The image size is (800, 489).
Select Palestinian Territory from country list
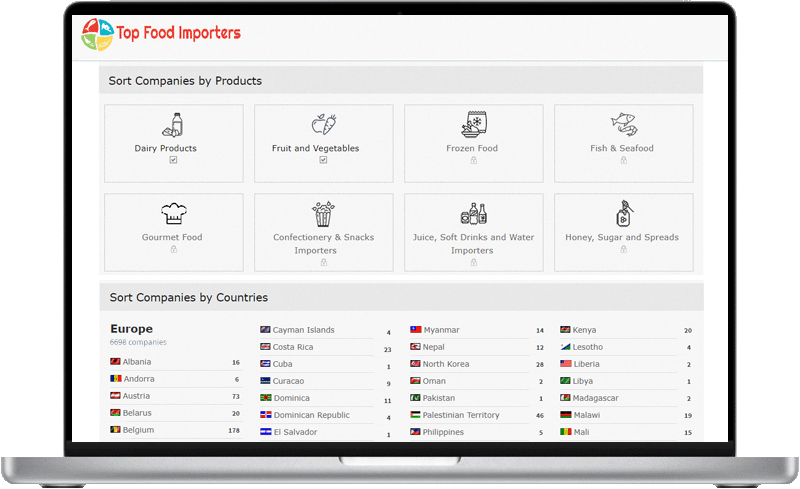click(460, 415)
